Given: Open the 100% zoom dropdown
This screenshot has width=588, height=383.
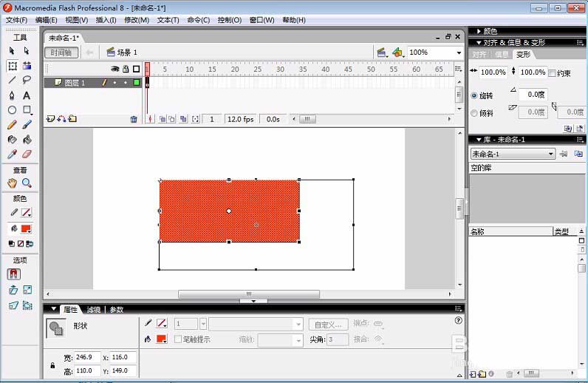Looking at the screenshot, I should [x=459, y=52].
